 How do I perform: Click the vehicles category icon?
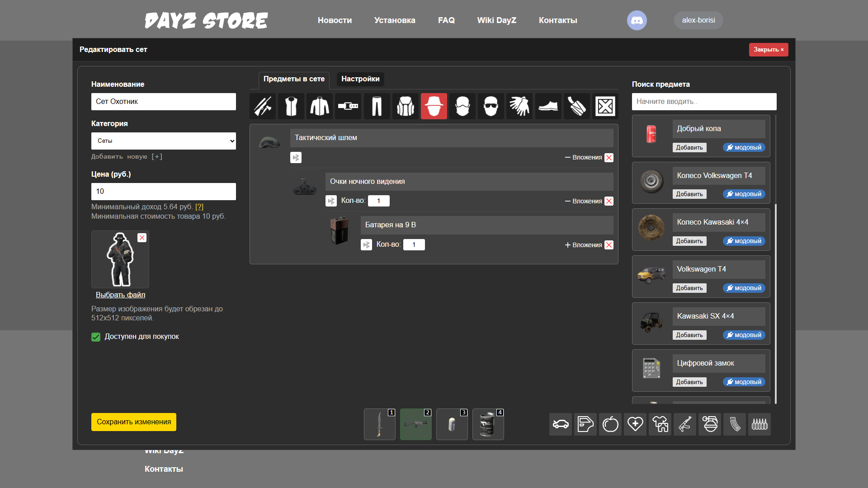(561, 424)
